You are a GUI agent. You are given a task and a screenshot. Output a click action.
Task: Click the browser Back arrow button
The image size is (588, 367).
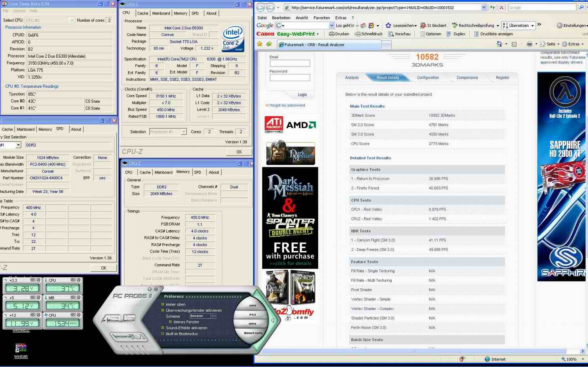260,7
